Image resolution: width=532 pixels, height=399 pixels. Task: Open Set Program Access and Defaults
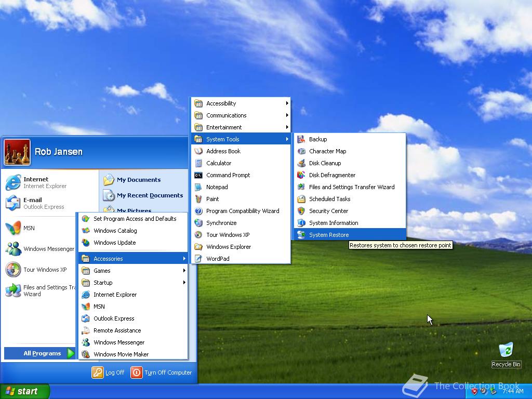pyautogui.click(x=133, y=219)
